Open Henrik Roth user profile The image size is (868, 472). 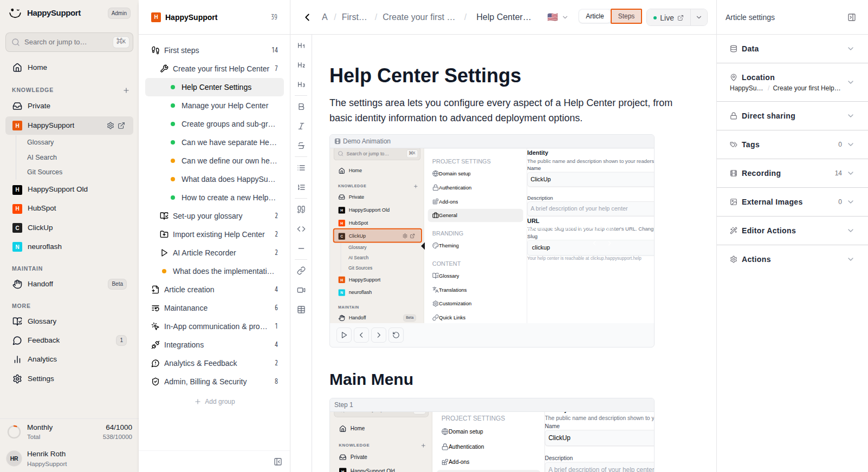[69, 458]
